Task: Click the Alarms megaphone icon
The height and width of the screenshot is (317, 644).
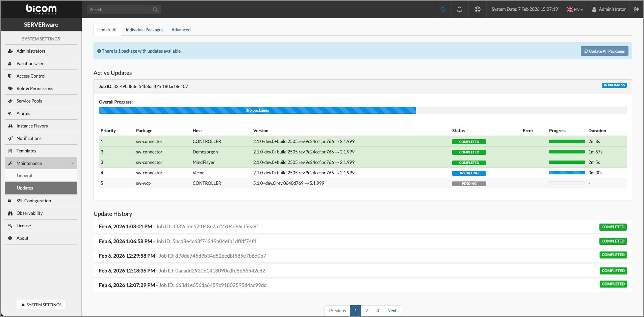Action: tap(10, 114)
